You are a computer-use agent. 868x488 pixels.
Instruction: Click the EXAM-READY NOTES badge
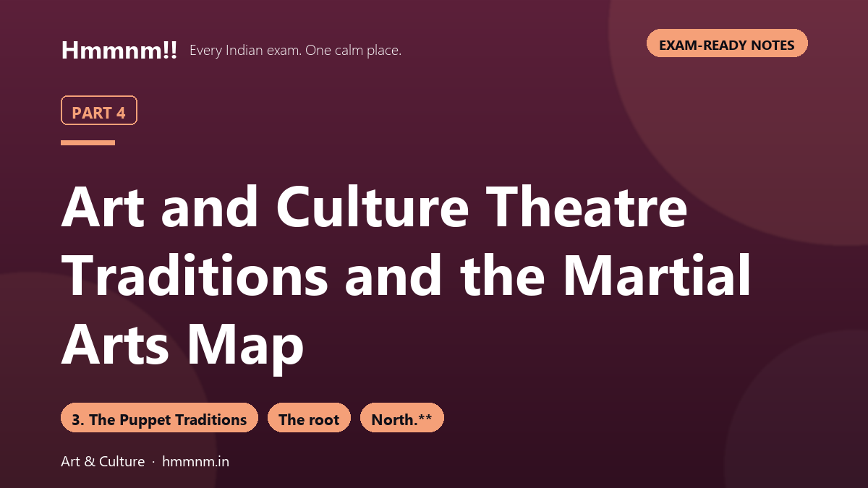click(727, 43)
